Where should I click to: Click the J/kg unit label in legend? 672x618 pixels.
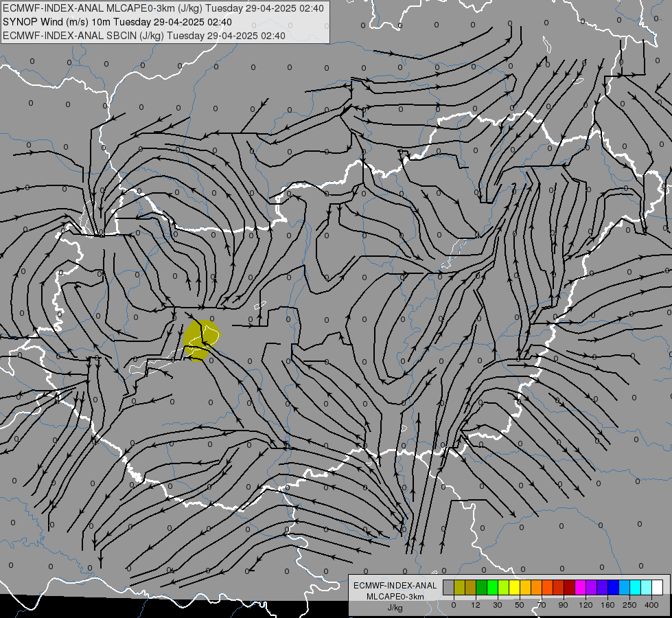(x=395, y=608)
